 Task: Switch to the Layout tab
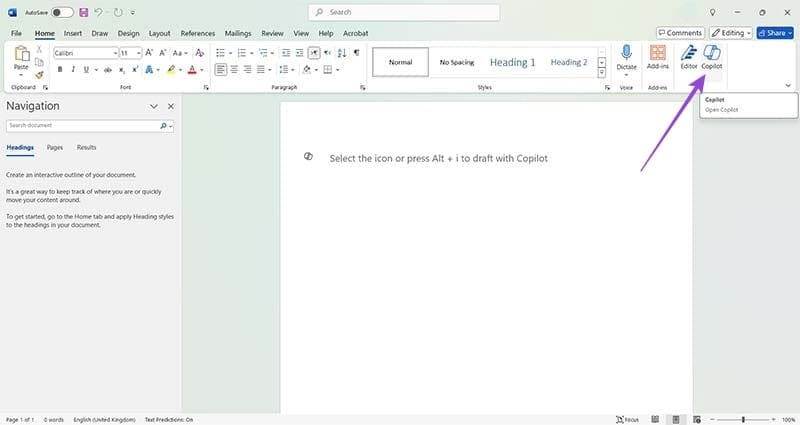(x=160, y=33)
